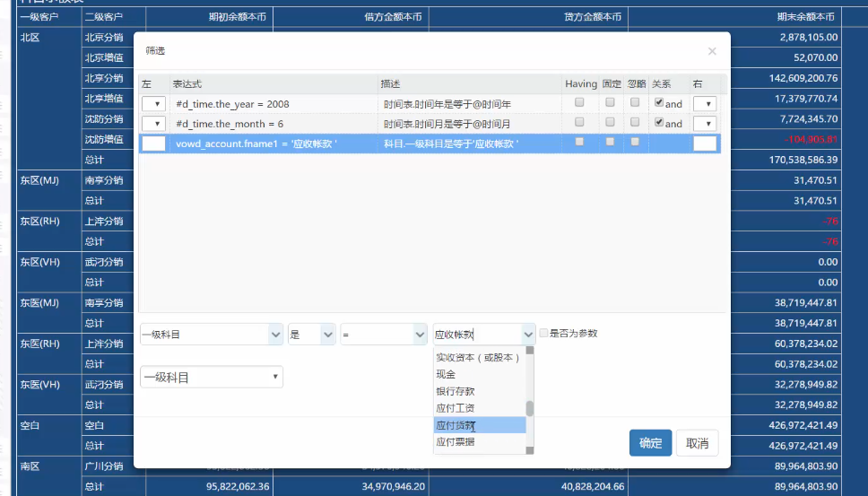Image resolution: width=868 pixels, height=496 pixels.
Task: Choose 银行存款 in the value list
Action: tap(455, 391)
